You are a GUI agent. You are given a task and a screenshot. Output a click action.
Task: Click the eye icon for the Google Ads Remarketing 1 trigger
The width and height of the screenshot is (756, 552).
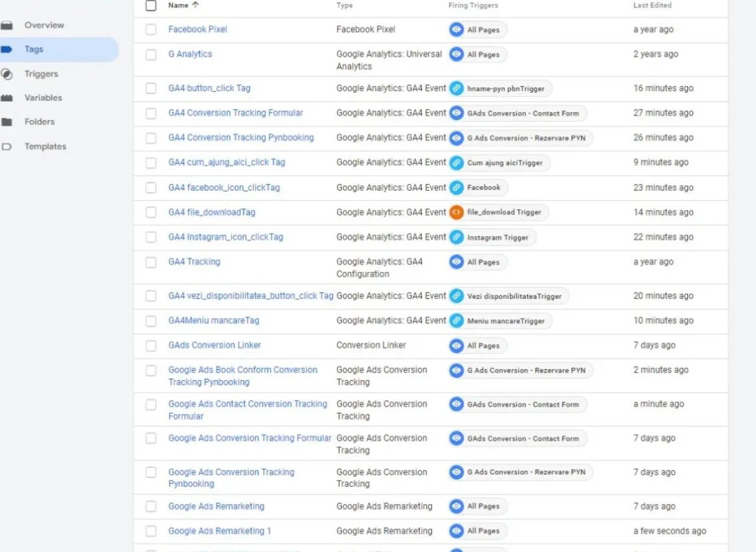pyautogui.click(x=456, y=531)
